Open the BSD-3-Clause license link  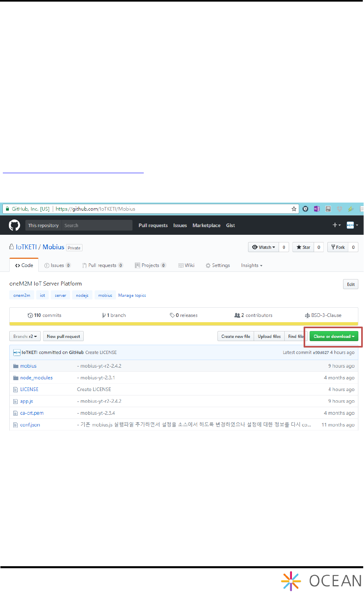[323, 315]
